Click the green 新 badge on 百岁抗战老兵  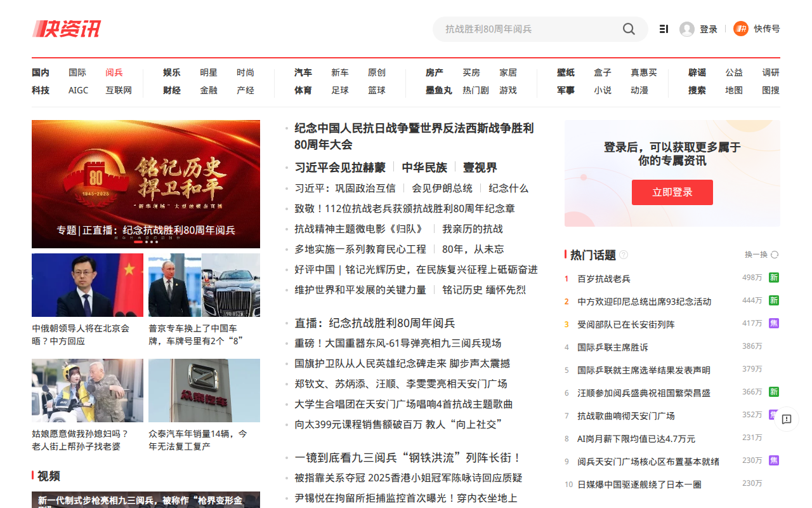[773, 277]
